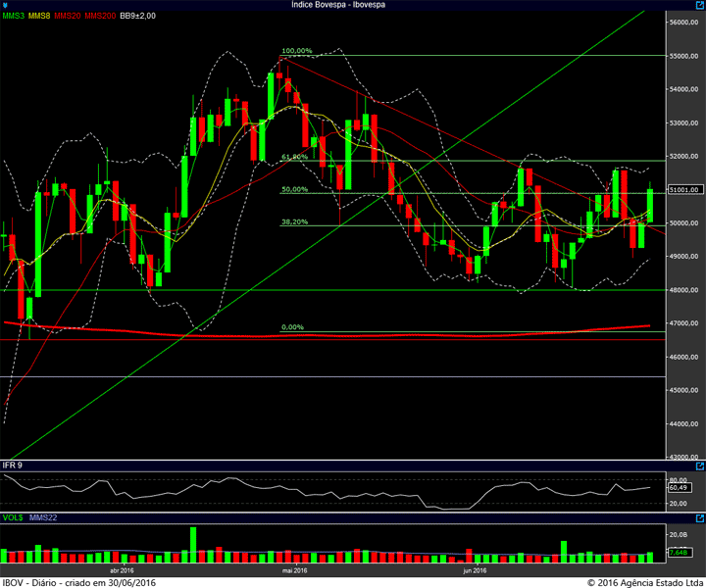The image size is (706, 588).
Task: Click the 50000,00 price axis label
Action: [683, 223]
